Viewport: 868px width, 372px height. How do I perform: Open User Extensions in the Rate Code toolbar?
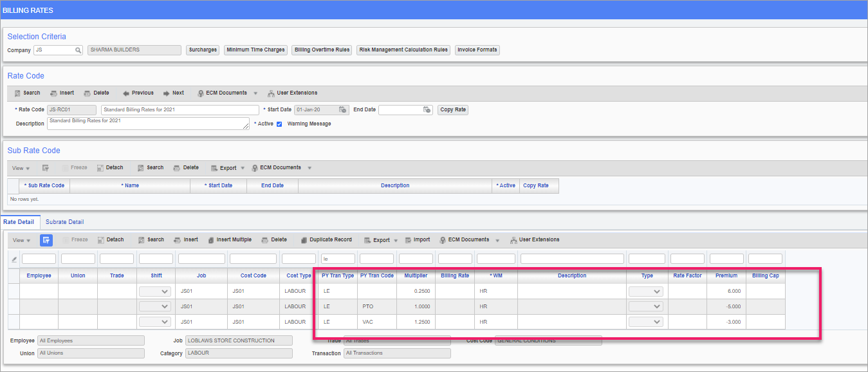[x=293, y=93]
